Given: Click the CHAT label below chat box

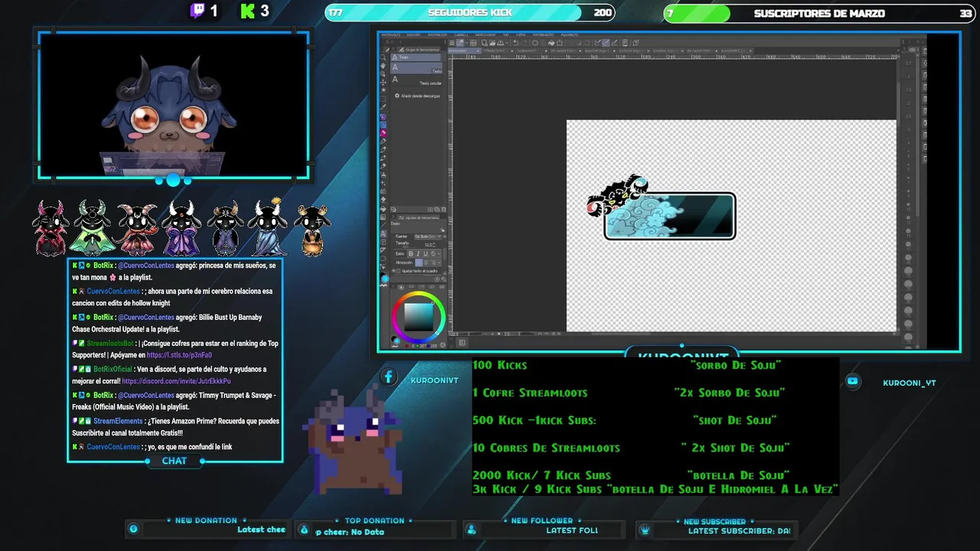Looking at the screenshot, I should coord(174,461).
